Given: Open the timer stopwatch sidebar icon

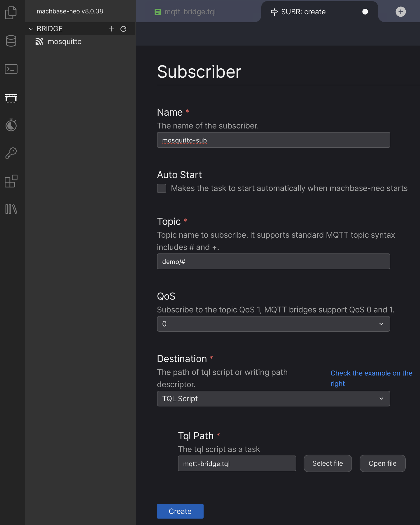Looking at the screenshot, I should click(x=11, y=125).
